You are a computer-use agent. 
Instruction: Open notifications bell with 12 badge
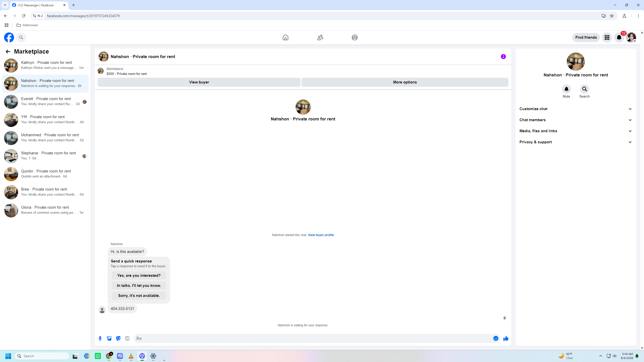[x=619, y=37]
